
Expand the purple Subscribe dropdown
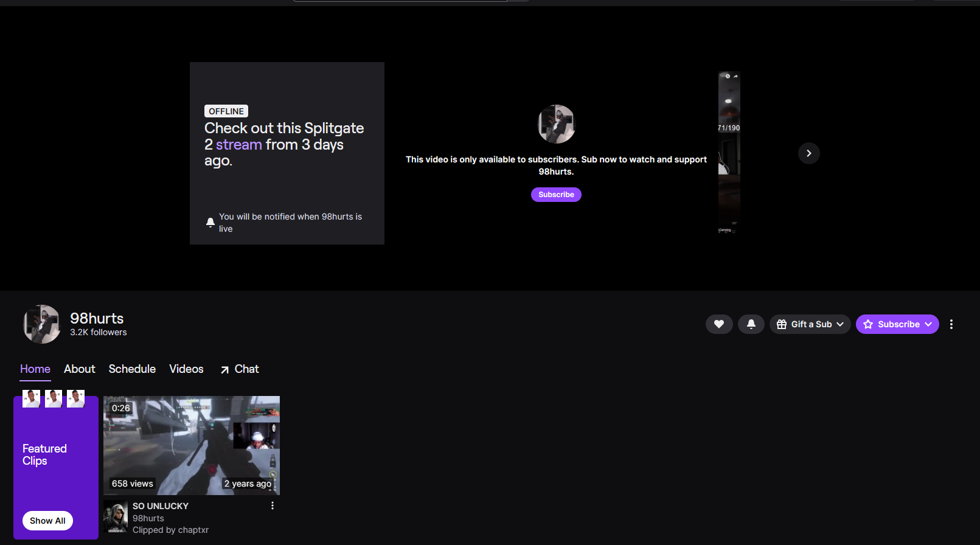pyautogui.click(x=897, y=324)
